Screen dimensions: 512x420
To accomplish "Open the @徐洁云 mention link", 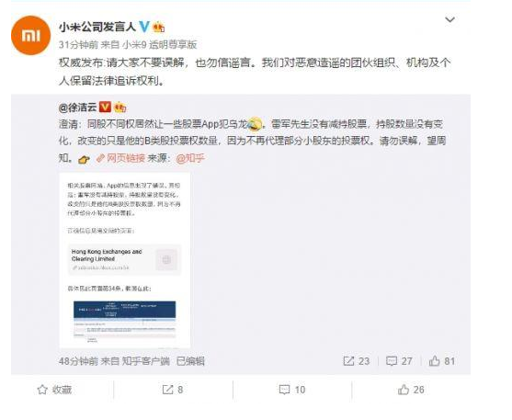I will 77,108.
